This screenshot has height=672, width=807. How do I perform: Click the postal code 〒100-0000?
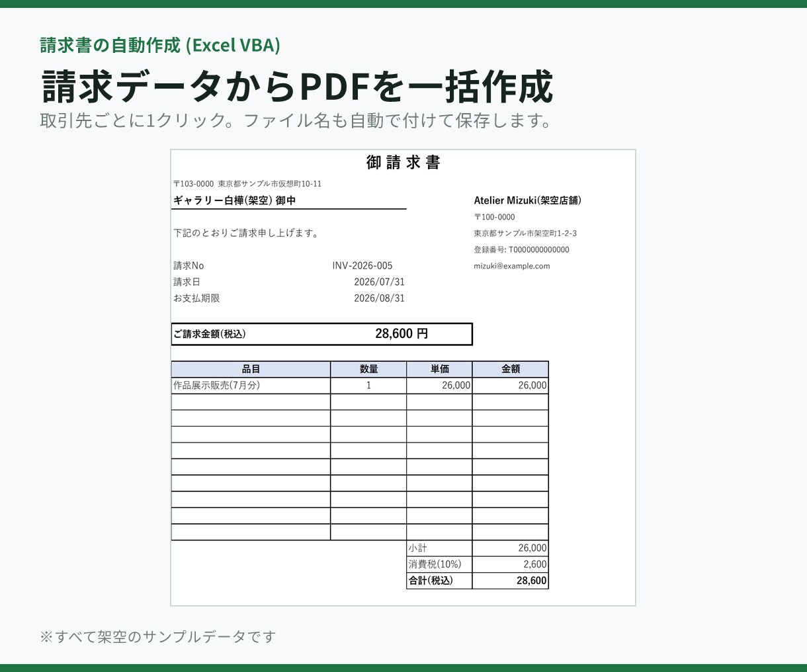494,217
